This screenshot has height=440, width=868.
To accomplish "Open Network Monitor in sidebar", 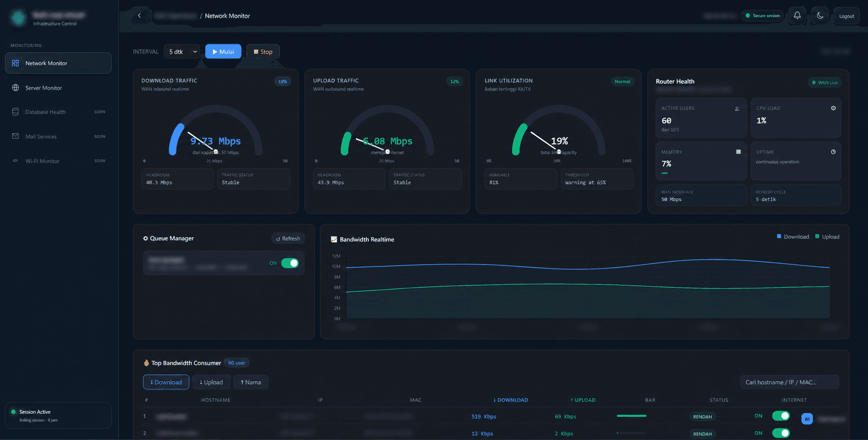I will [58, 63].
